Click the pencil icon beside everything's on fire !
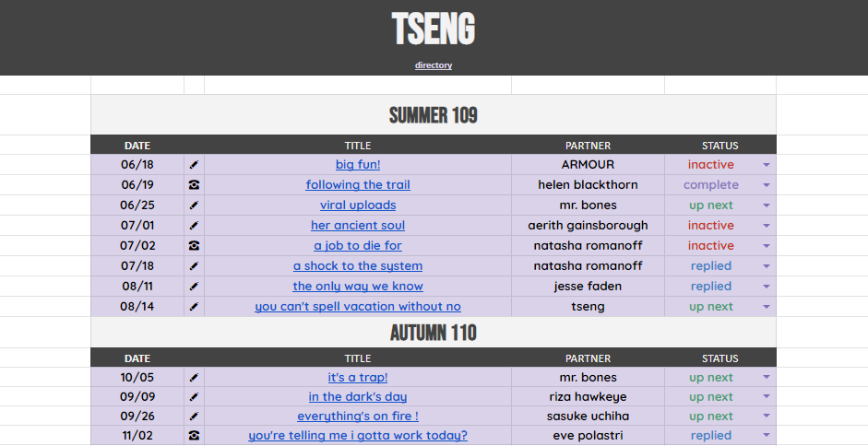868x446 pixels. coord(194,417)
